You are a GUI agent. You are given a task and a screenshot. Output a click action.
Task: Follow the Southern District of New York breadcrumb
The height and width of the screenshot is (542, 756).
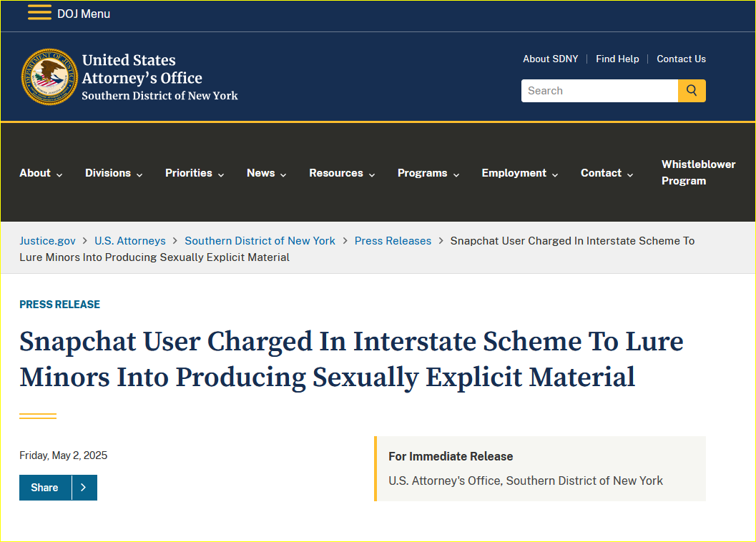[x=260, y=241]
